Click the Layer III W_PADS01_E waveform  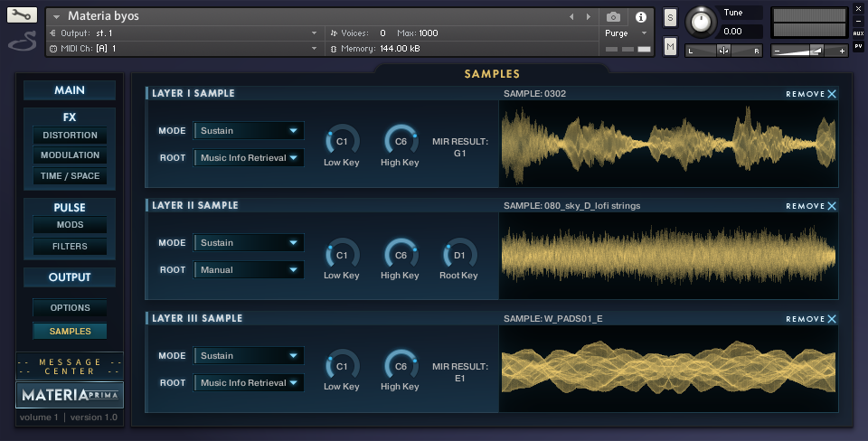pyautogui.click(x=669, y=369)
